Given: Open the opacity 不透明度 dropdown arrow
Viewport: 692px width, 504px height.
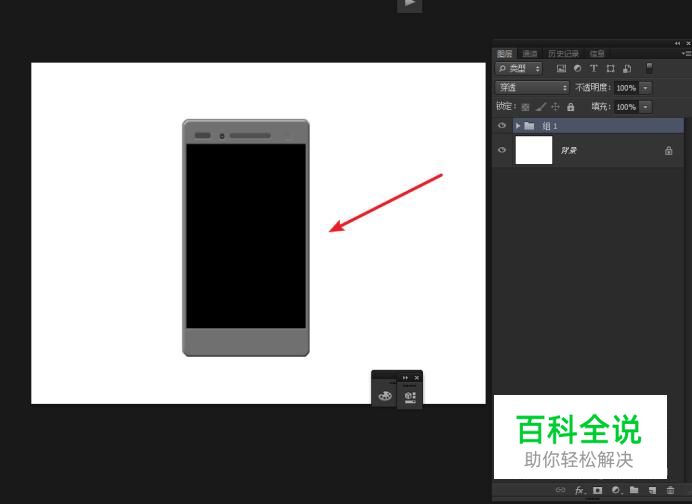Looking at the screenshot, I should 645,88.
